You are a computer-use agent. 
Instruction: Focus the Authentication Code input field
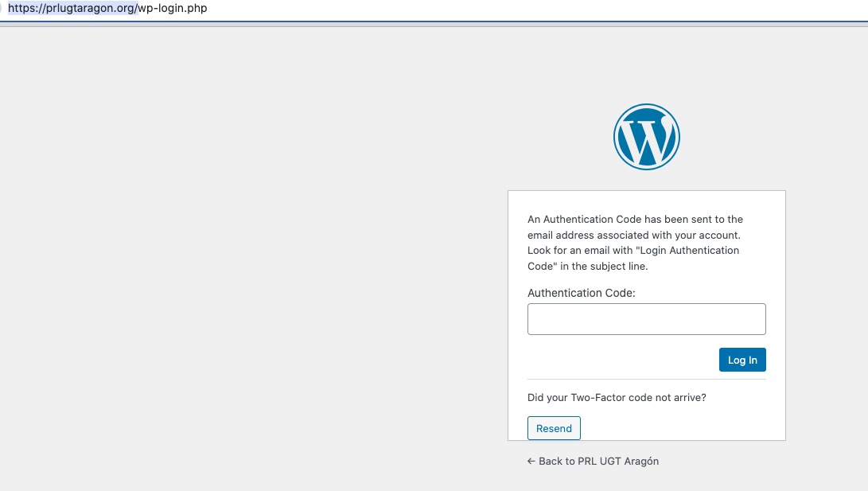(x=647, y=319)
